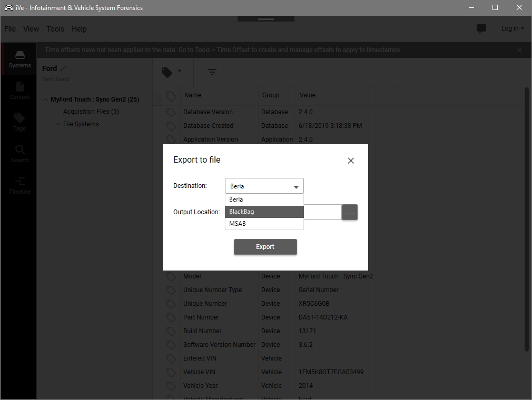Choose Berla from the destination list
Image resolution: width=532 pixels, height=400 pixels.
(x=264, y=199)
